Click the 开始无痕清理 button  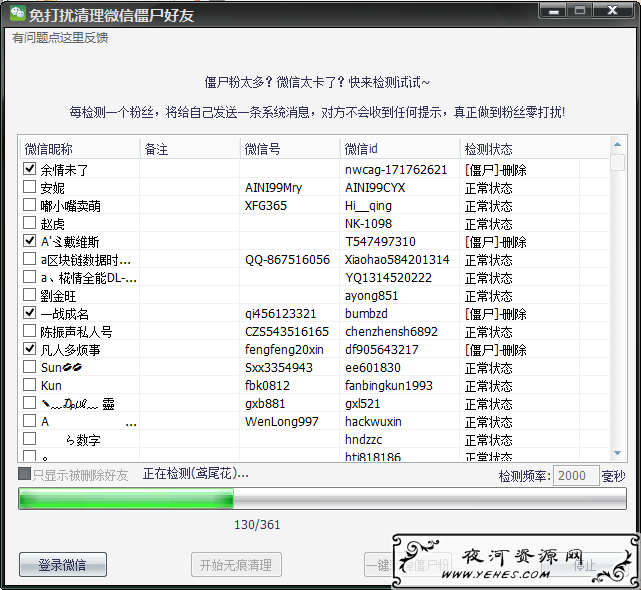(236, 565)
